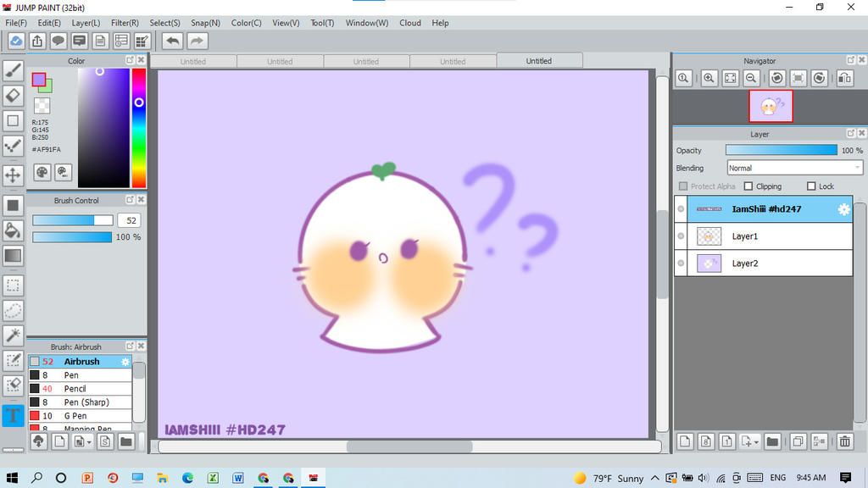
Task: Open the taskbar notification center
Action: click(x=845, y=478)
